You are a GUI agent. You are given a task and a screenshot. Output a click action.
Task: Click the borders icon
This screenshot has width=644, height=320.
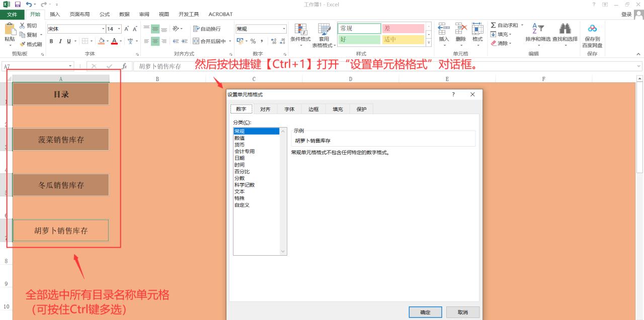click(85, 41)
